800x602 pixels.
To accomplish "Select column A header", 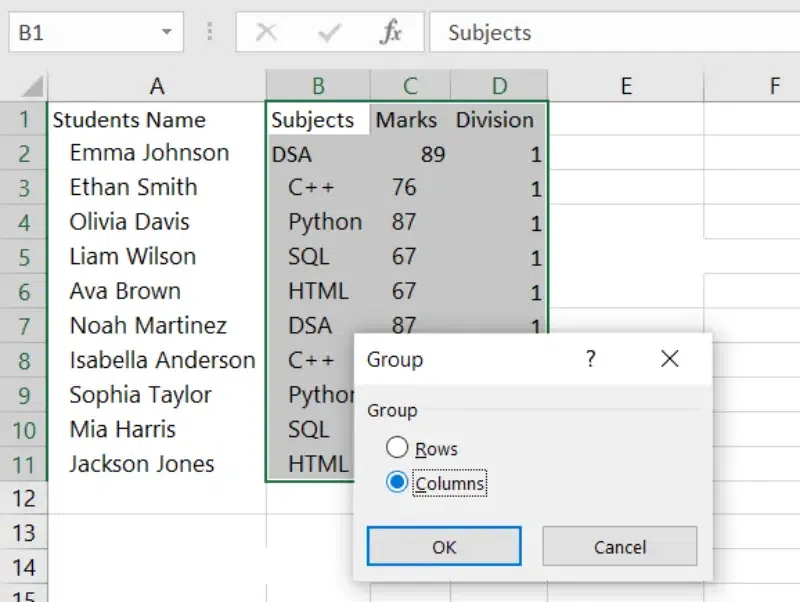I will [x=157, y=86].
